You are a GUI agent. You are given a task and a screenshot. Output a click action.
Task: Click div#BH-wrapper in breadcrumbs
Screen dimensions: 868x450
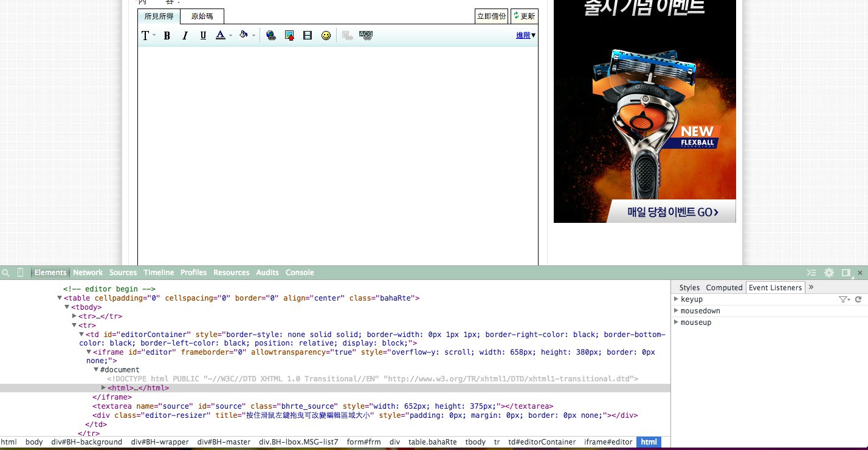click(x=160, y=442)
